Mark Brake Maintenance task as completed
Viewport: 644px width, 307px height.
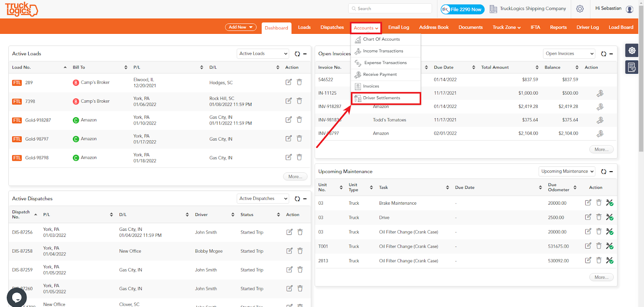(x=610, y=203)
